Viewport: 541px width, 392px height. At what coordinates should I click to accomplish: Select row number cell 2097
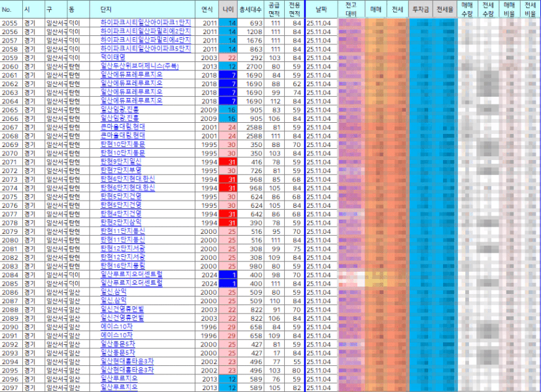[11, 387]
